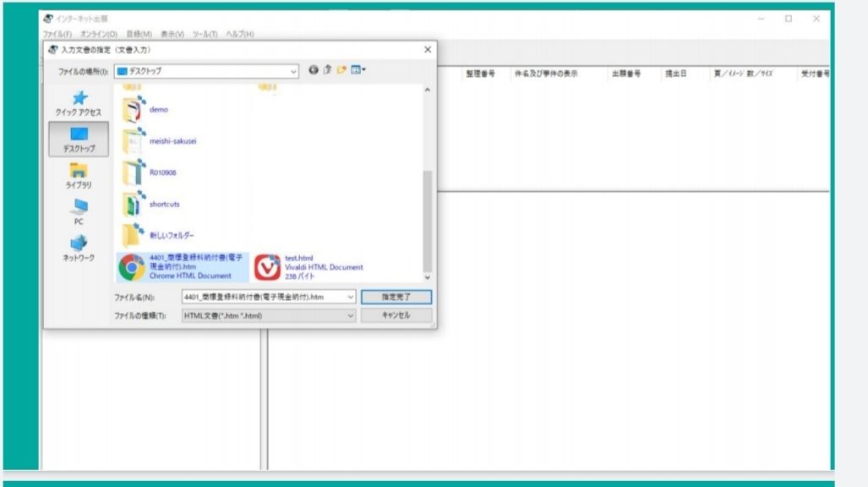Open the file type (ファイルの種類) dropdown
Image resolution: width=868 pixels, height=487 pixels.
(350, 315)
